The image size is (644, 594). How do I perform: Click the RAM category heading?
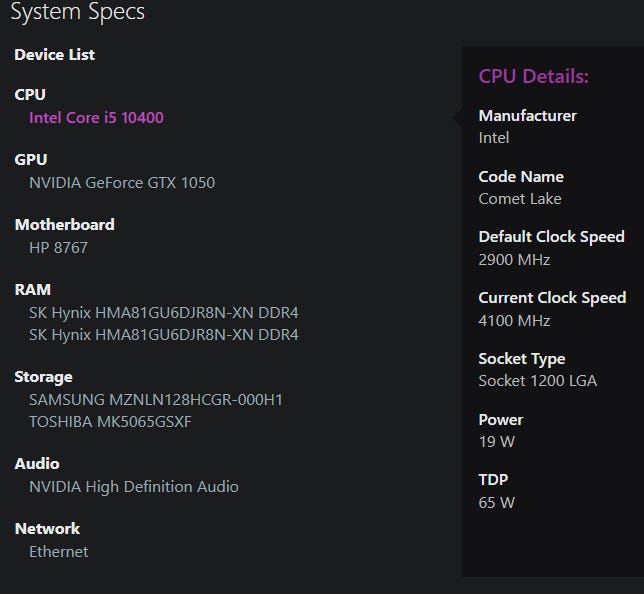click(33, 290)
